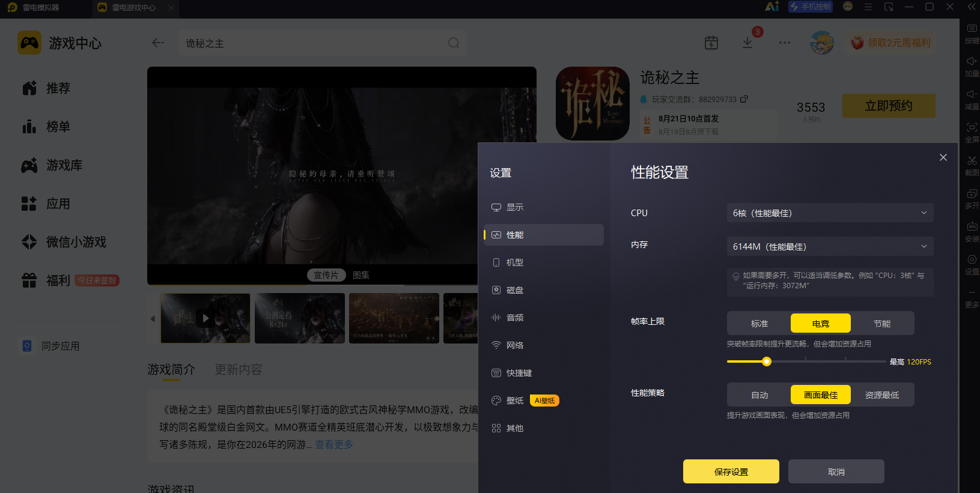The image size is (980, 493).
Task: Click the 查看更多 link
Action: tap(334, 444)
